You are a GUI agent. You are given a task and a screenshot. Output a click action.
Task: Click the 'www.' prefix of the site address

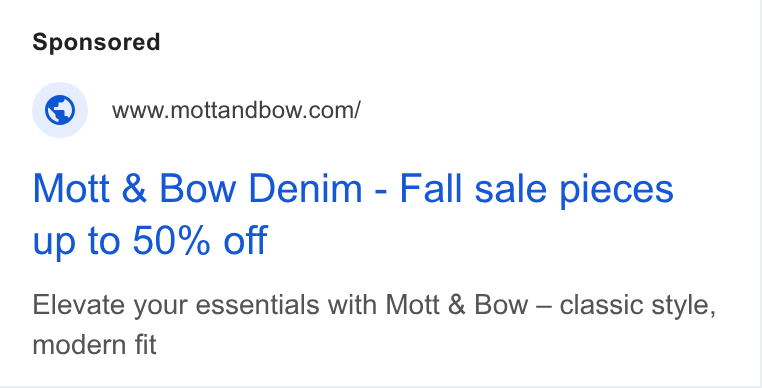pos(141,112)
